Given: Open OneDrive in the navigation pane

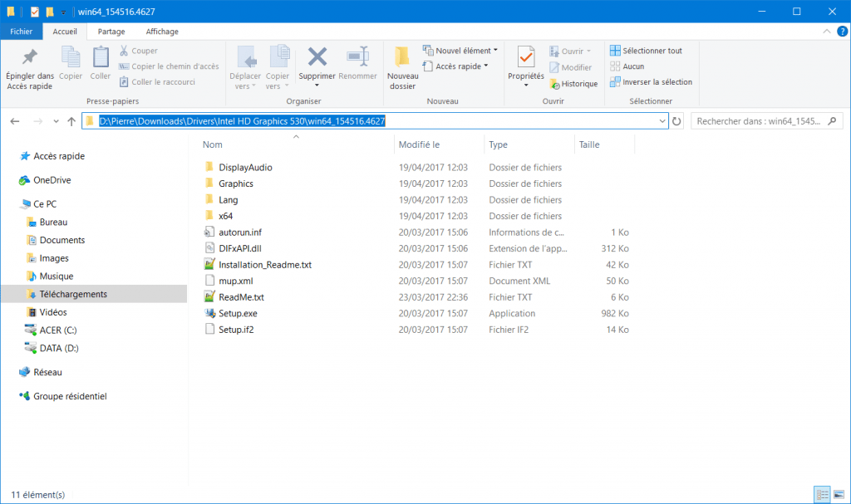Looking at the screenshot, I should coord(52,180).
